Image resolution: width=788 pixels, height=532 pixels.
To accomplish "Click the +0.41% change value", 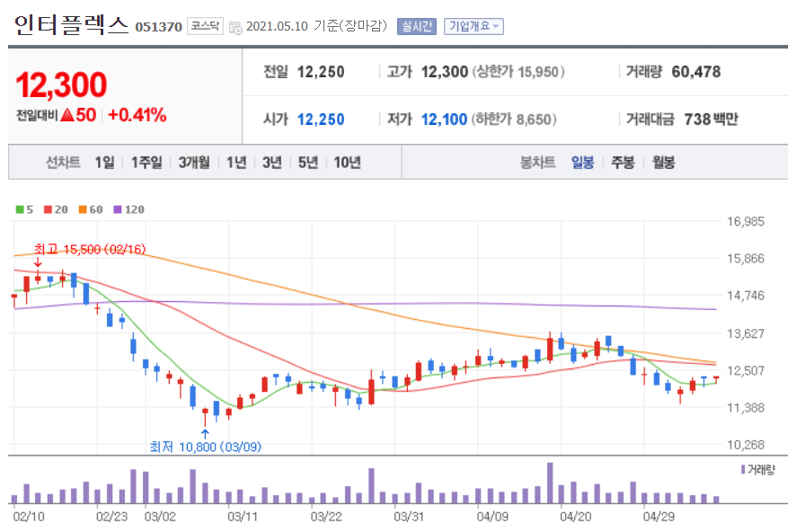I will pyautogui.click(x=137, y=115).
